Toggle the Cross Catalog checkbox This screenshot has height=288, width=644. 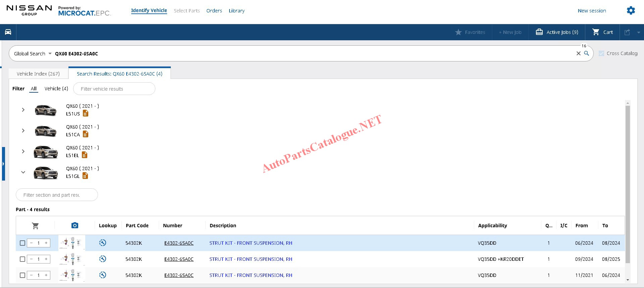601,53
